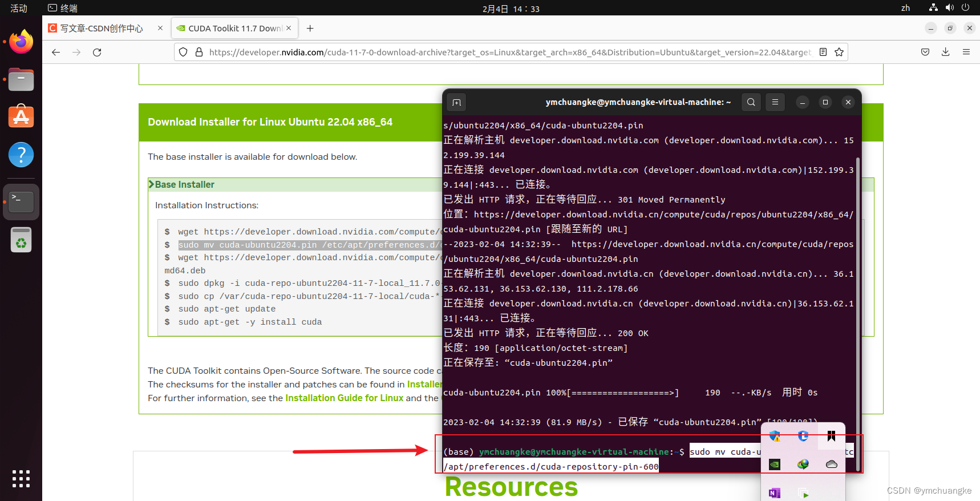Click the terminal line '长度：190 [application/octet-stream]'
Viewport: 980px width, 501px height.
[536, 348]
